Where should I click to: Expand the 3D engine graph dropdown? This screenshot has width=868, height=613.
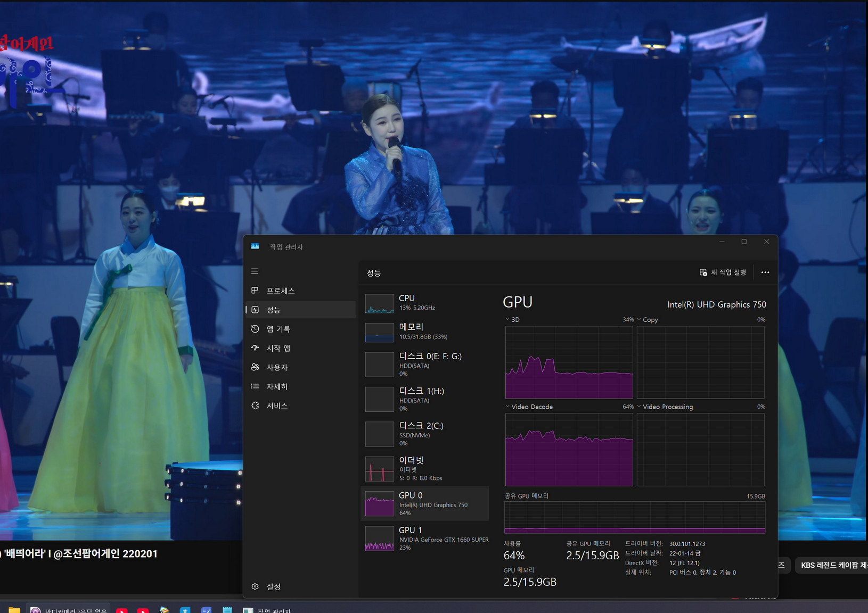512,320
